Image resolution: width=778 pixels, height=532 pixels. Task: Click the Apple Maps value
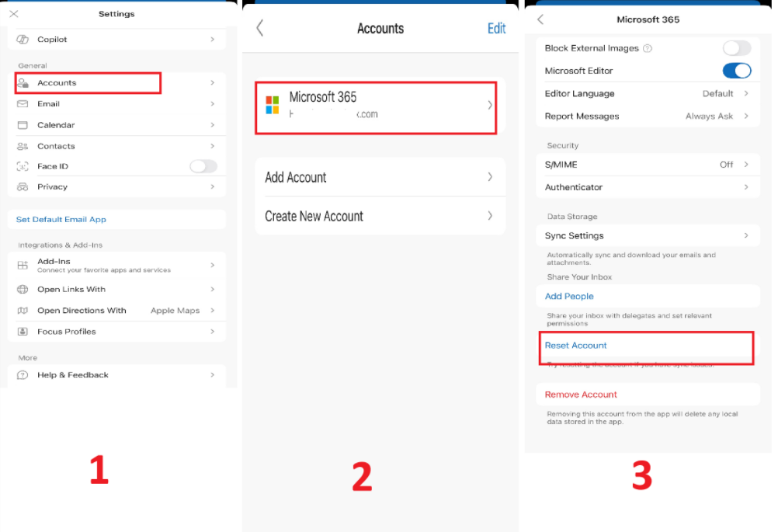click(x=175, y=311)
